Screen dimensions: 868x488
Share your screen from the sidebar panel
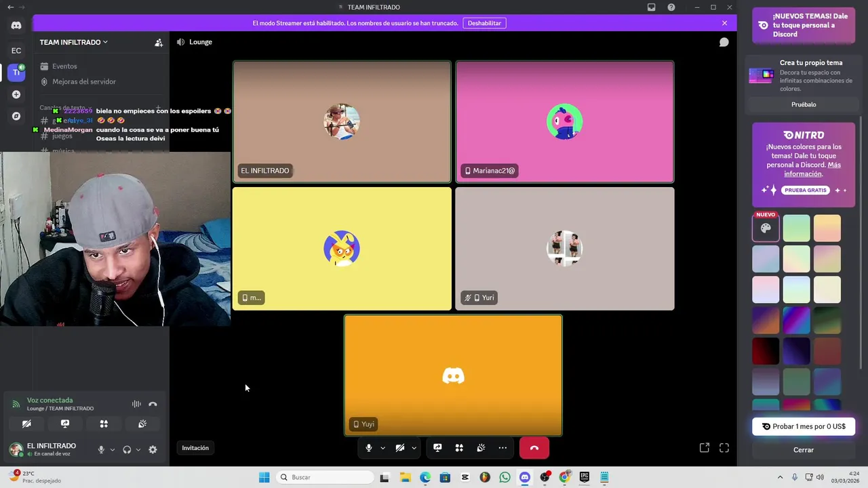(65, 424)
